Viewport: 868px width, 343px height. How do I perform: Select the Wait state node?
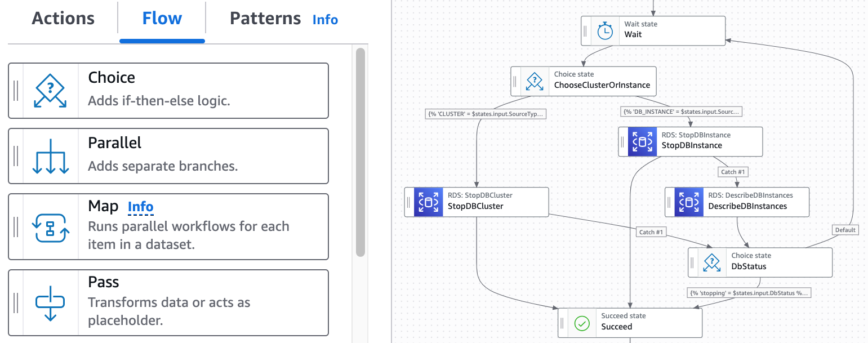pyautogui.click(x=654, y=30)
